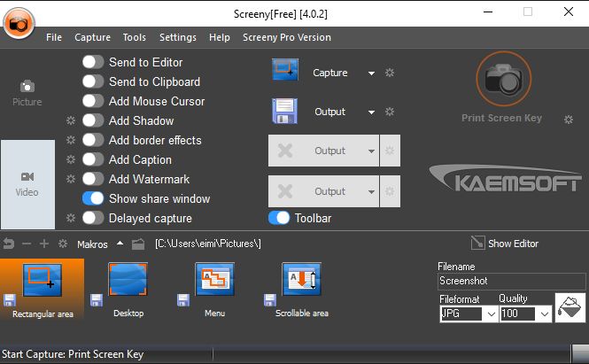Open the Settings menu

tap(178, 37)
